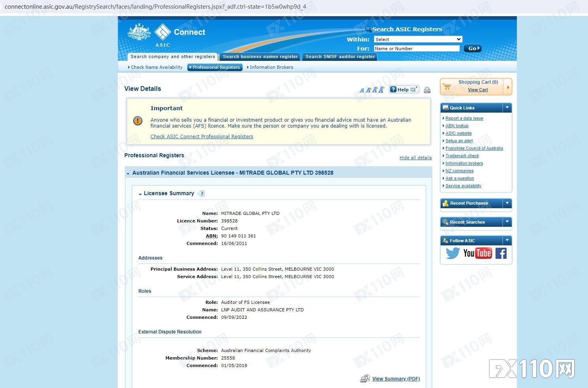The width and height of the screenshot is (588, 388).
Task: Click Australian Financial Complaints Authority text
Action: pos(266,350)
